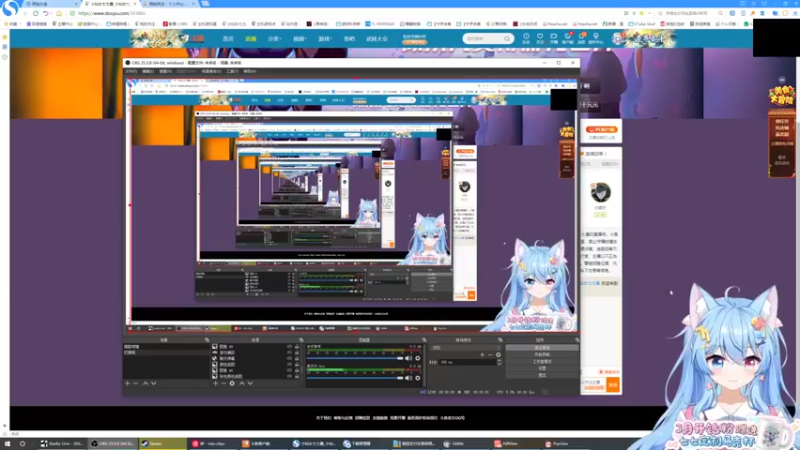Toggle lock on the third source row
Image resolution: width=800 pixels, height=450 pixels.
point(297,359)
